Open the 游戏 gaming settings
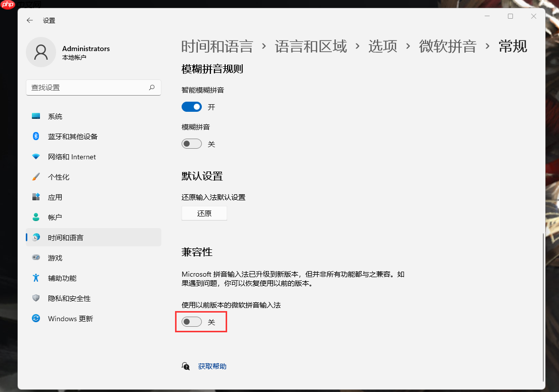 coord(36,257)
